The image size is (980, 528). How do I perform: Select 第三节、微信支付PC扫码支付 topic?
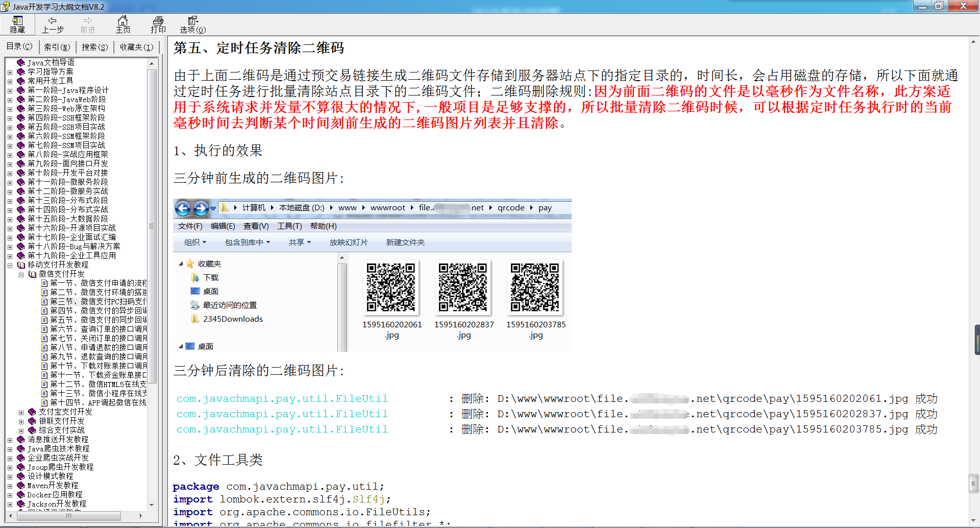[x=99, y=302]
